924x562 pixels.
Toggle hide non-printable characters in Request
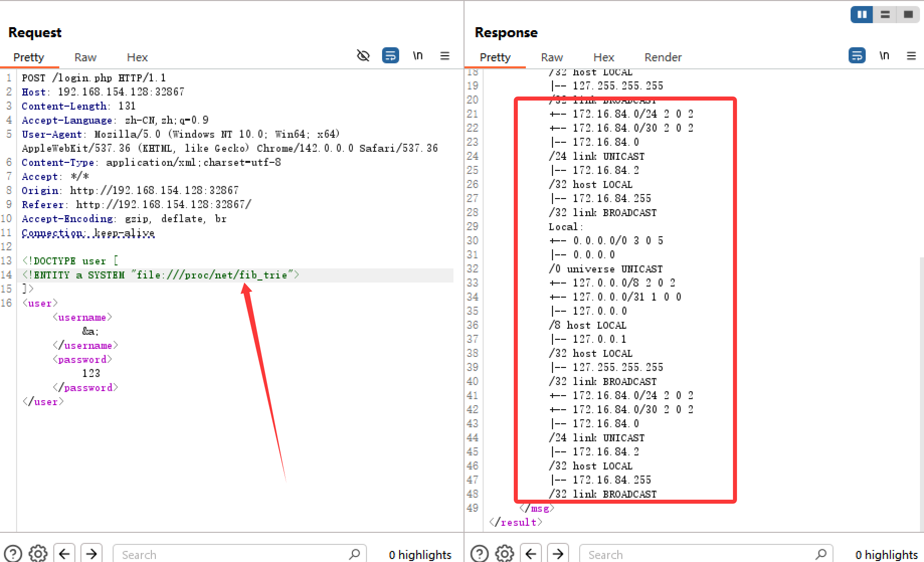click(363, 55)
